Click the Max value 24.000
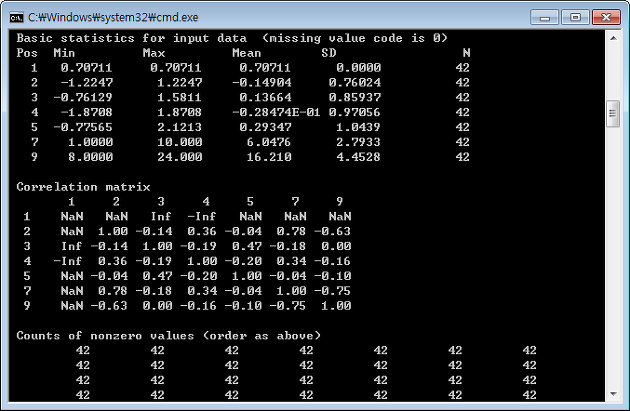This screenshot has width=630, height=411. [x=180, y=157]
